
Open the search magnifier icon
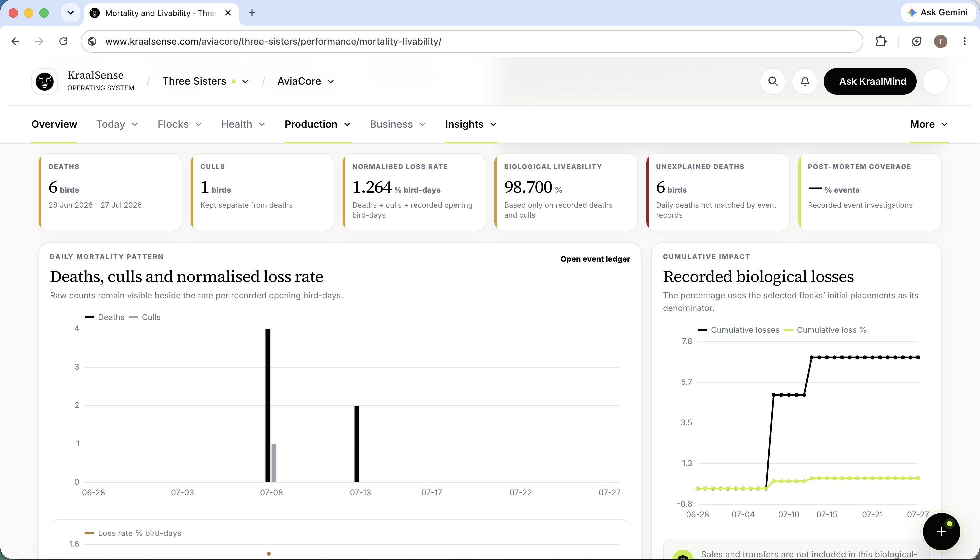[x=773, y=81]
